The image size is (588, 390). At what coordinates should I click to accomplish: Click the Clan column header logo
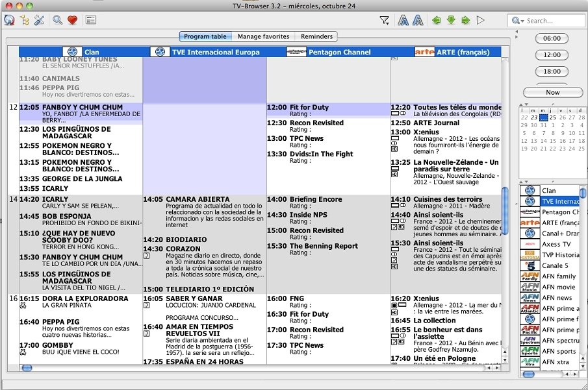[72, 52]
